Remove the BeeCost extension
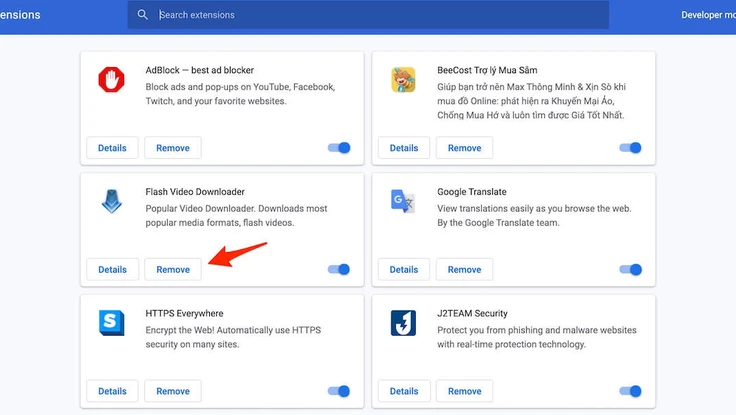The width and height of the screenshot is (736, 415). pyautogui.click(x=464, y=148)
